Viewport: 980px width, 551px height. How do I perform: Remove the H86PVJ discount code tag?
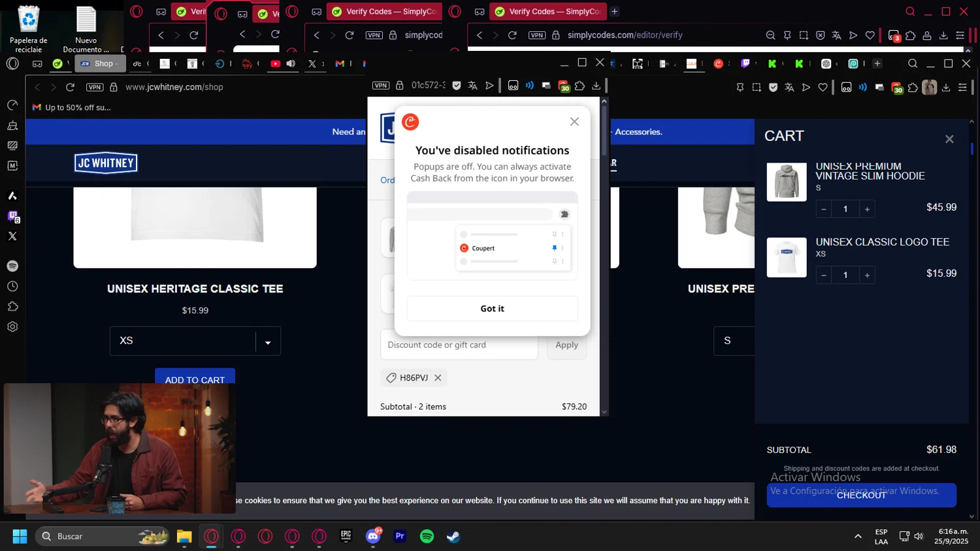coord(438,378)
